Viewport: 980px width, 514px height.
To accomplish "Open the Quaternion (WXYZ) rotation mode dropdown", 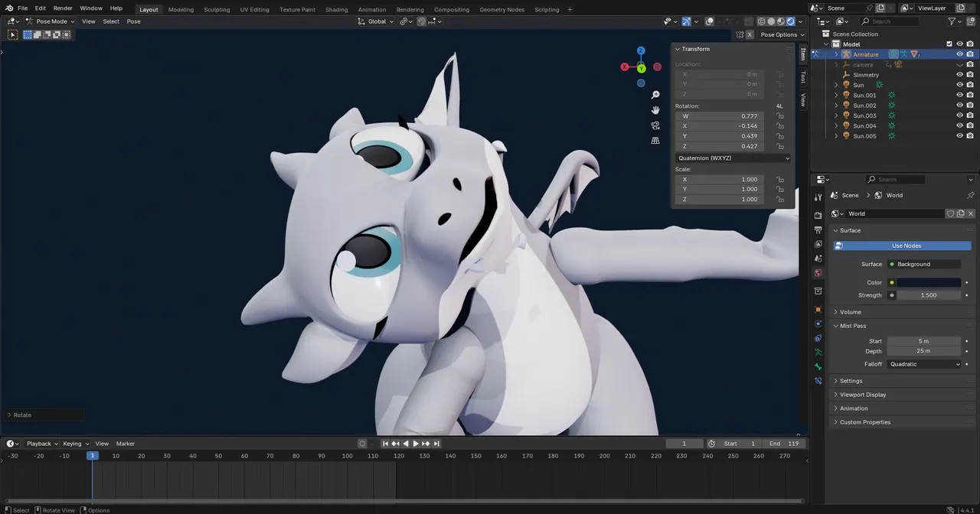I will pos(733,158).
